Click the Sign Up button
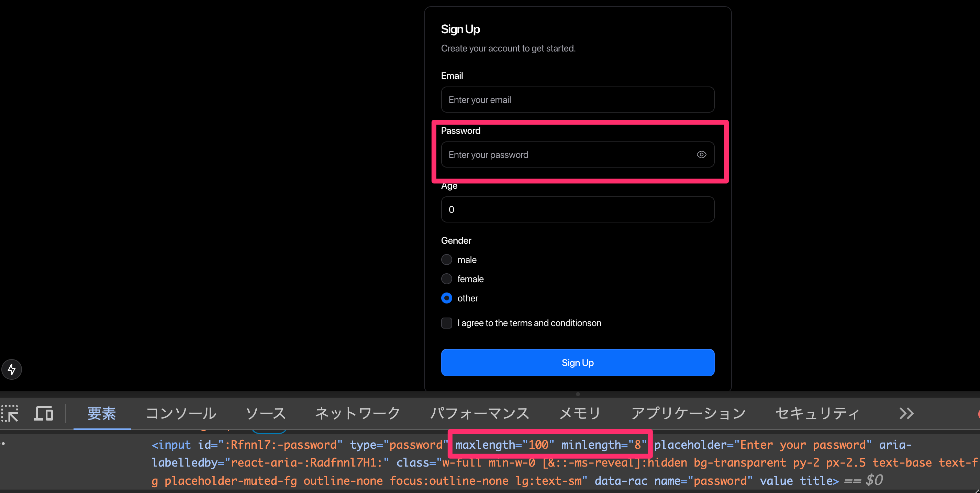980x493 pixels. [577, 362]
